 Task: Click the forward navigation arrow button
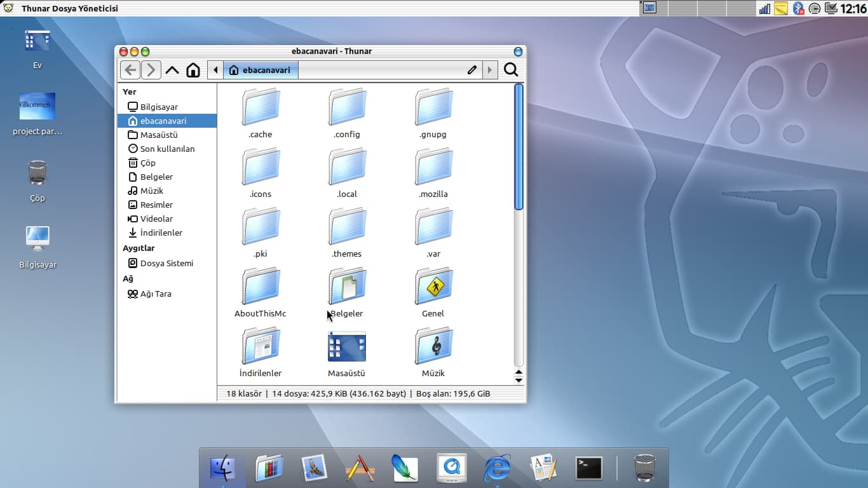151,70
